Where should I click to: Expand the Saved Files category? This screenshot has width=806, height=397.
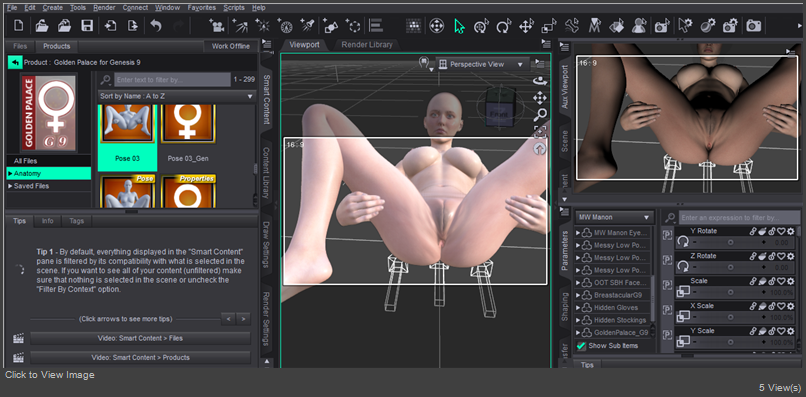[x=10, y=186]
